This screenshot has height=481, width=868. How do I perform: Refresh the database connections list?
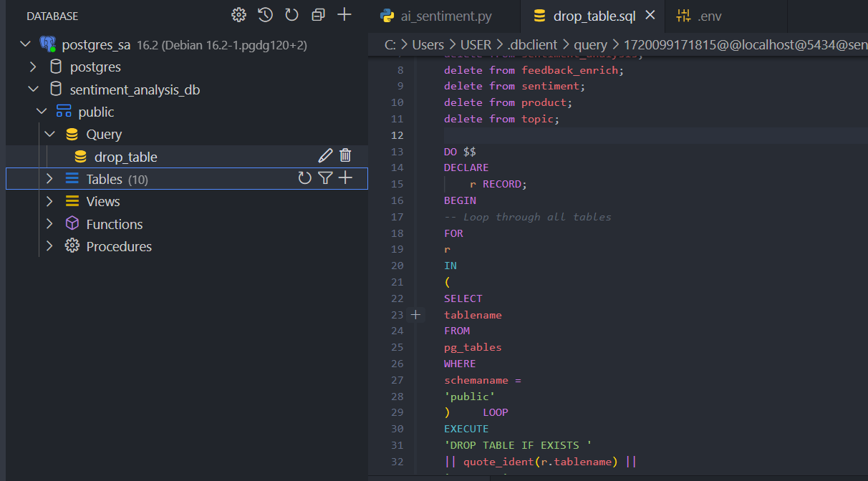(291, 15)
